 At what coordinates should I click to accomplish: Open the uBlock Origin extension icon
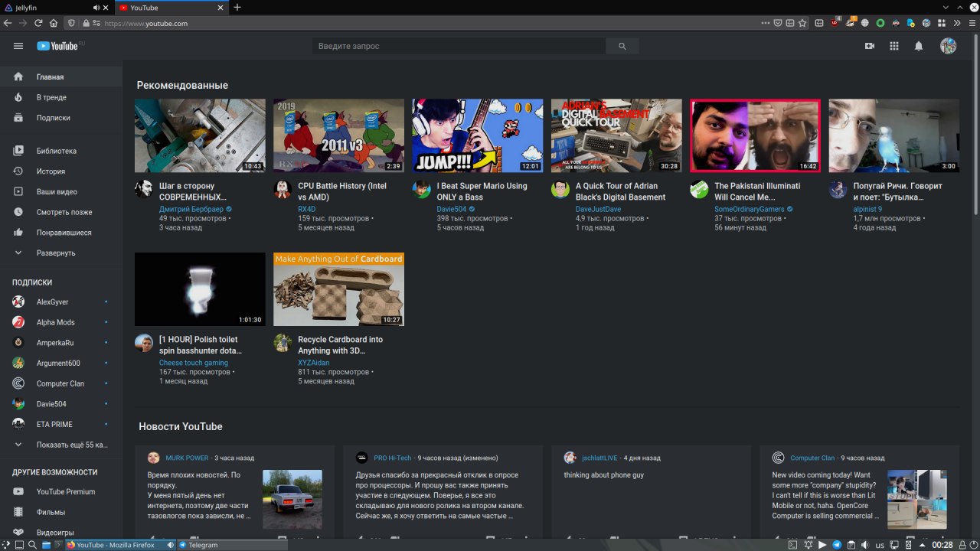(x=835, y=23)
